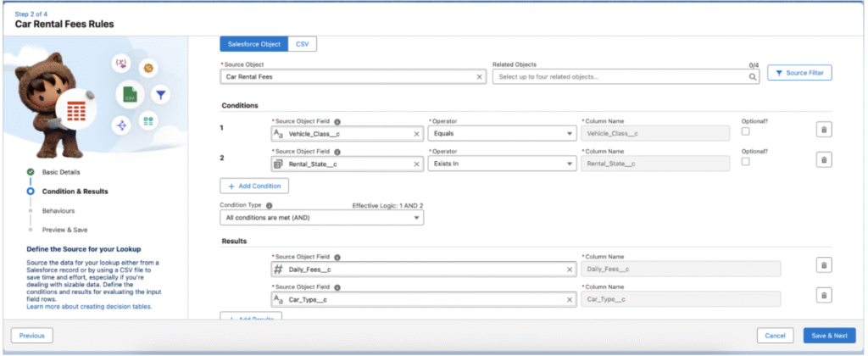Image resolution: width=868 pixels, height=356 pixels.
Task: Click the Save & Next button
Action: point(829,336)
